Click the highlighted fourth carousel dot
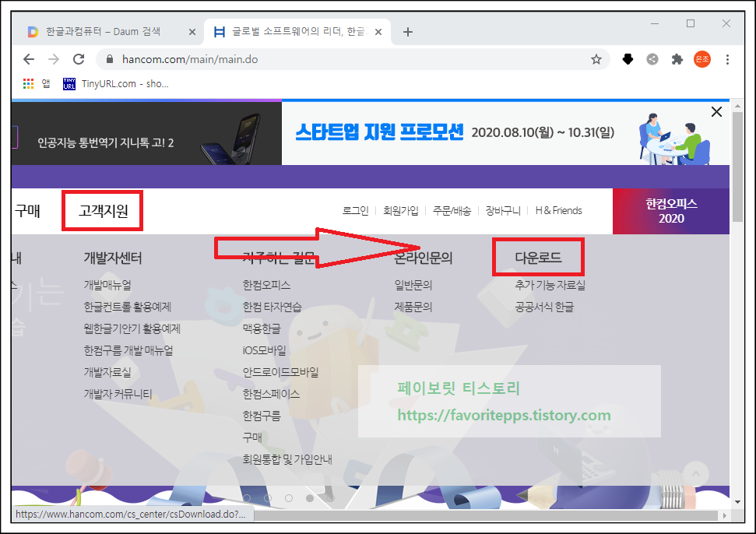Image resolution: width=756 pixels, height=534 pixels. pyautogui.click(x=310, y=498)
